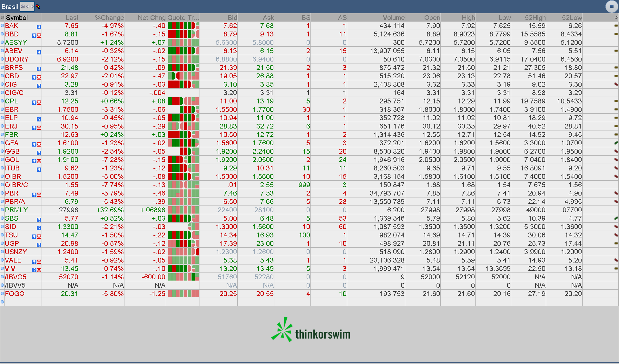Click the Volume column header
Screen dimensions: 619x364
click(393, 18)
